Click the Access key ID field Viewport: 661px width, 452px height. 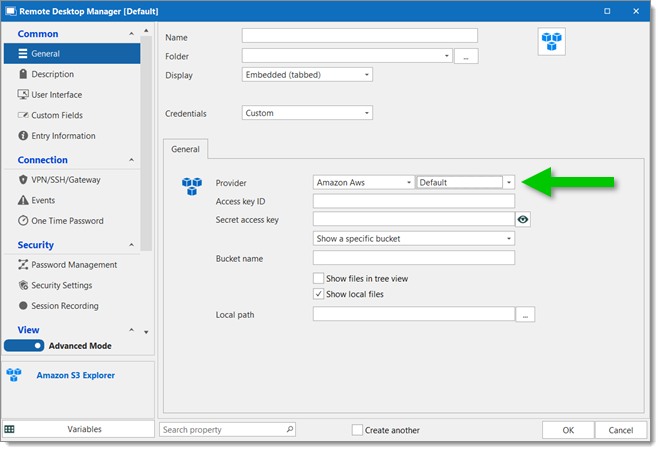click(x=414, y=201)
